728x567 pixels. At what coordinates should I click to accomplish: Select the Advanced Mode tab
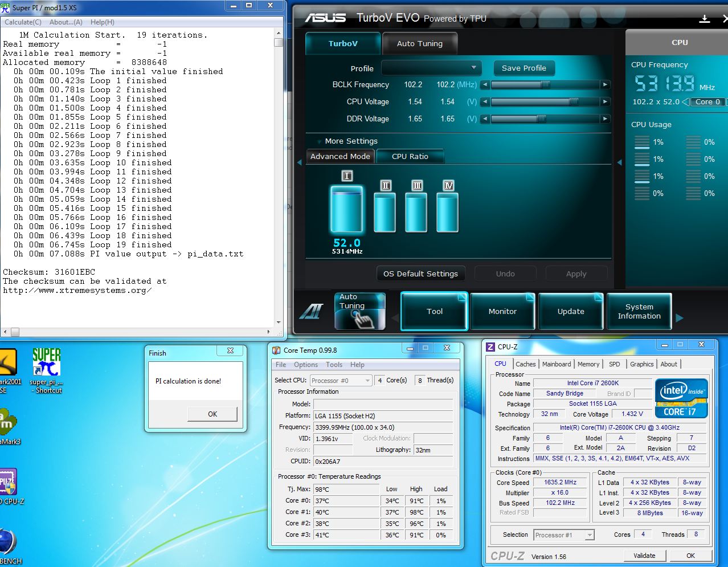tap(340, 156)
